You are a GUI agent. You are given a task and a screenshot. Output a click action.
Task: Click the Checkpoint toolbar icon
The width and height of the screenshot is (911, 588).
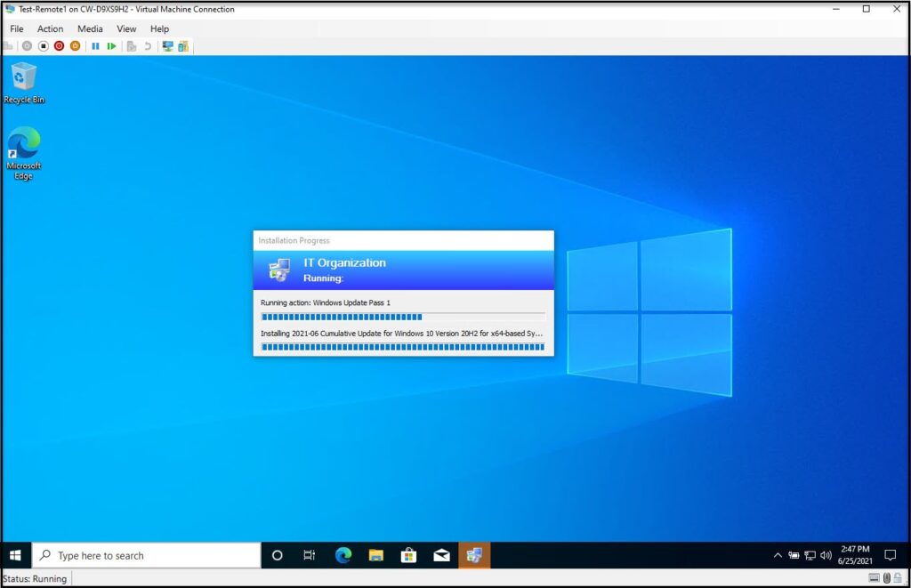click(x=132, y=46)
